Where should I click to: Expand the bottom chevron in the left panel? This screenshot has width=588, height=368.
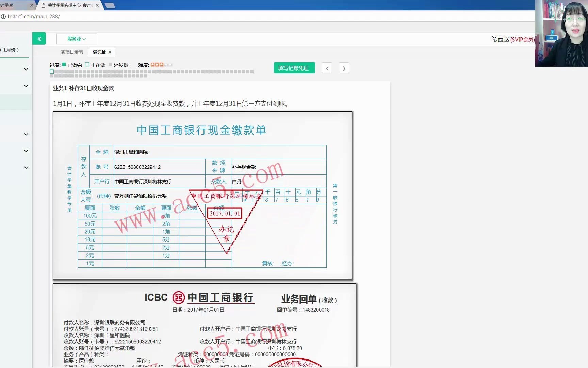click(26, 167)
